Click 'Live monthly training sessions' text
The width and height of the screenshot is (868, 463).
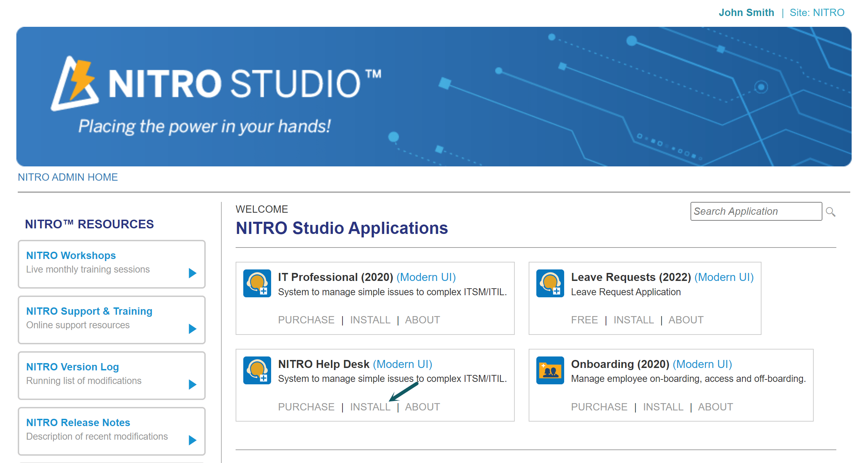coord(88,269)
